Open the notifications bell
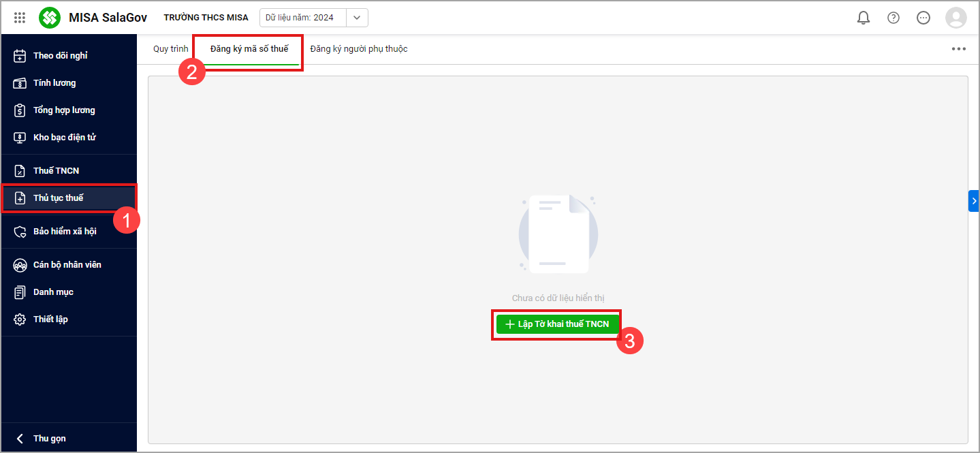 863,18
